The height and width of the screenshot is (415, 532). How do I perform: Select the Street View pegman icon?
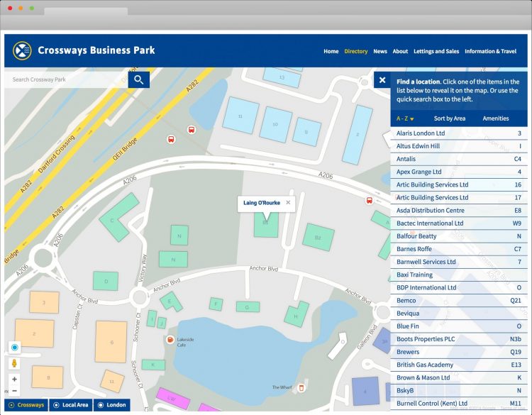[14, 363]
